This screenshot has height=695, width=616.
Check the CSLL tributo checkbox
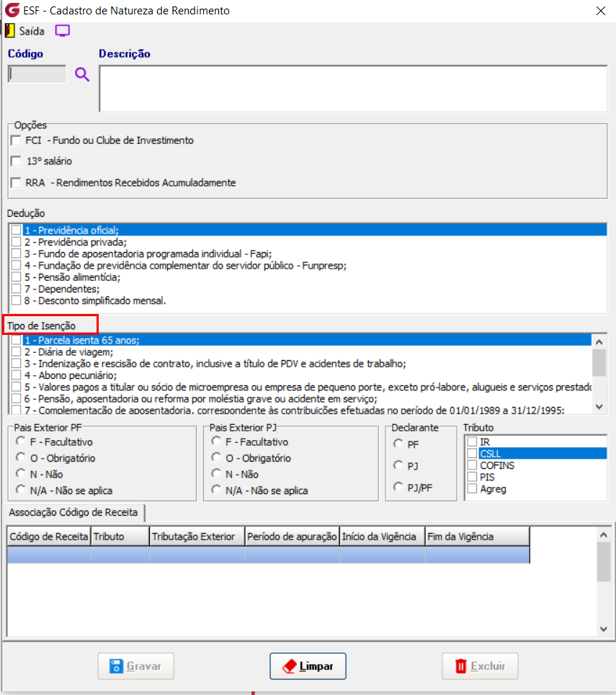pyautogui.click(x=473, y=454)
